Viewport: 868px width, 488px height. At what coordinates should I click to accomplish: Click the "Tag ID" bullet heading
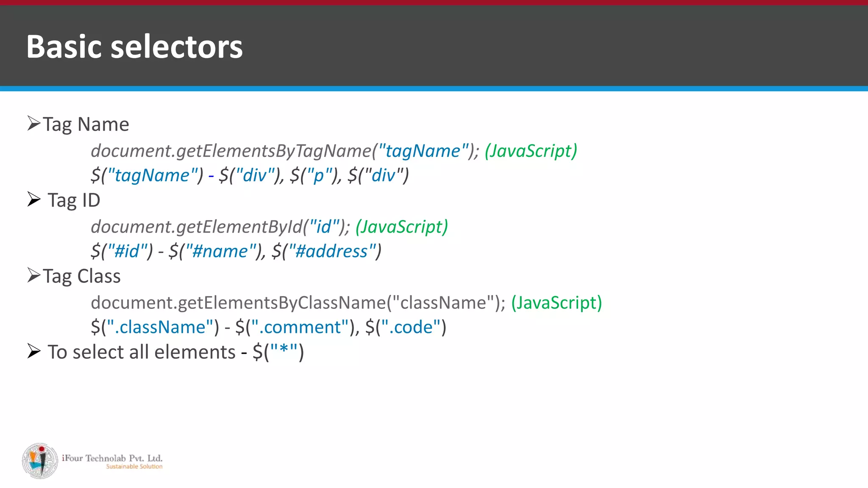pos(74,200)
